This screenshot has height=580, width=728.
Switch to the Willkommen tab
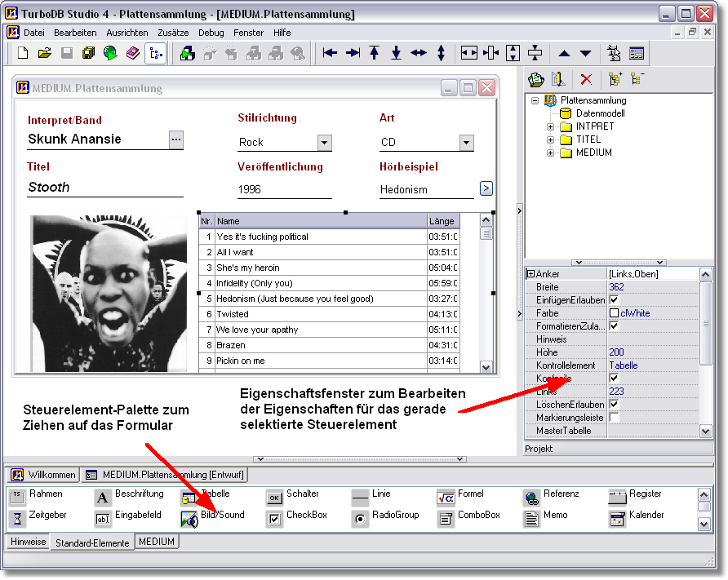tap(43, 475)
